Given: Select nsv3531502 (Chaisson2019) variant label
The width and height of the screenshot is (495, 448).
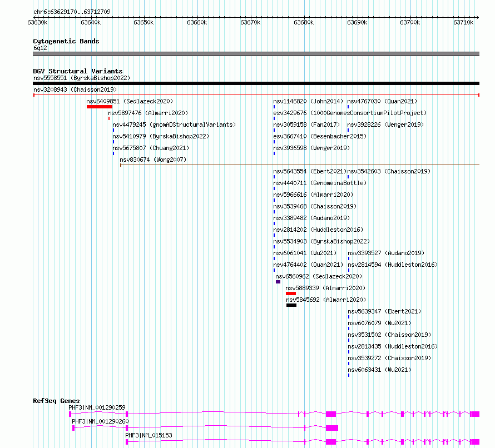Looking at the screenshot, I should coord(389,335).
